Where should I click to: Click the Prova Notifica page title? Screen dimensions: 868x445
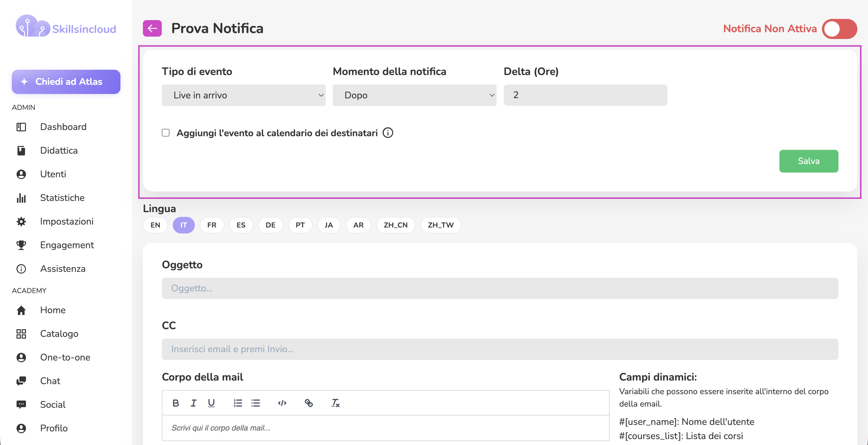[217, 28]
